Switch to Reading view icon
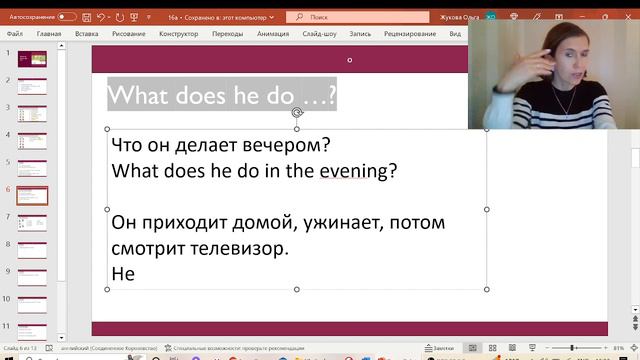Viewport: 640px width, 360px height. click(x=512, y=348)
